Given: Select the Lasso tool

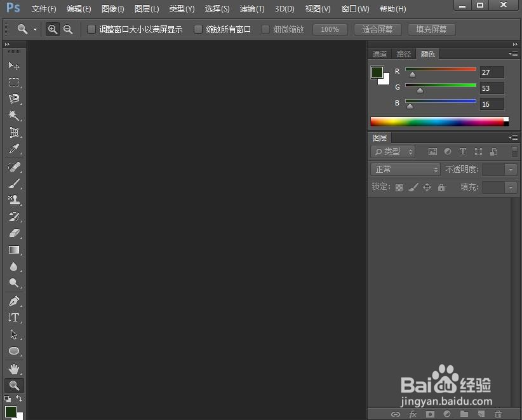Looking at the screenshot, I should click(13, 98).
